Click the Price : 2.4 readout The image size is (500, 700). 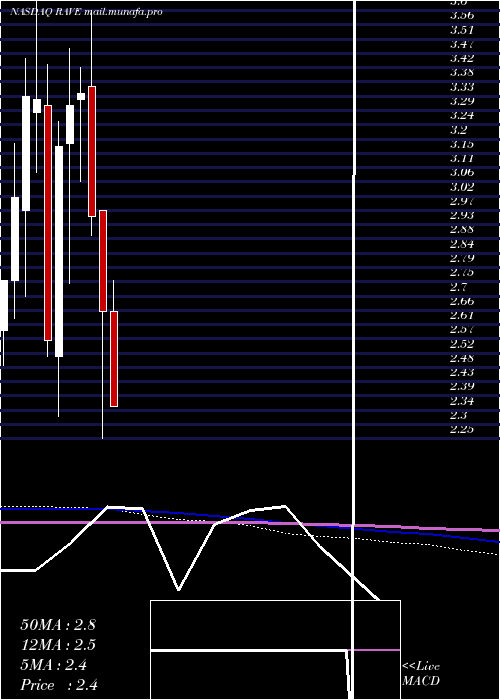pyautogui.click(x=59, y=685)
